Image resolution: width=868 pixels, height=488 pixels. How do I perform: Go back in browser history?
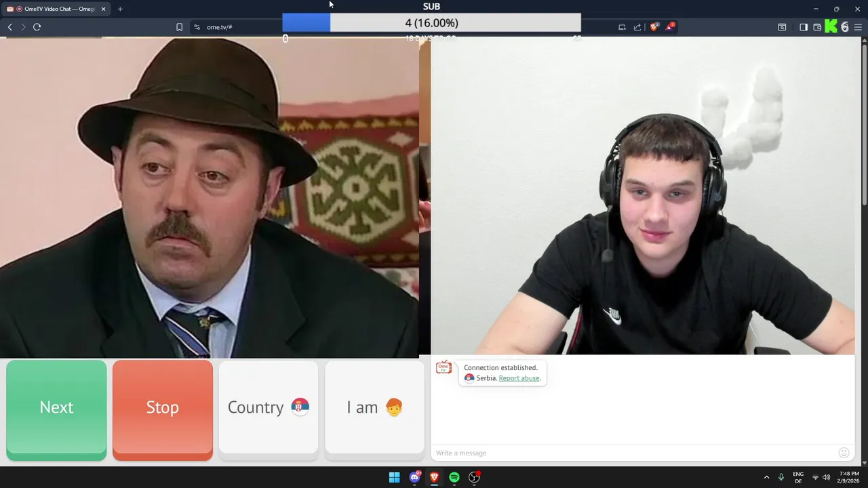(9, 27)
